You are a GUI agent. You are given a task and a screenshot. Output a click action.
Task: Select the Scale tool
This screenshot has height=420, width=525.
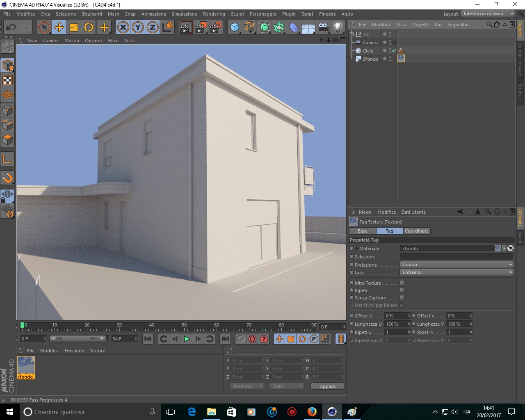pyautogui.click(x=74, y=27)
